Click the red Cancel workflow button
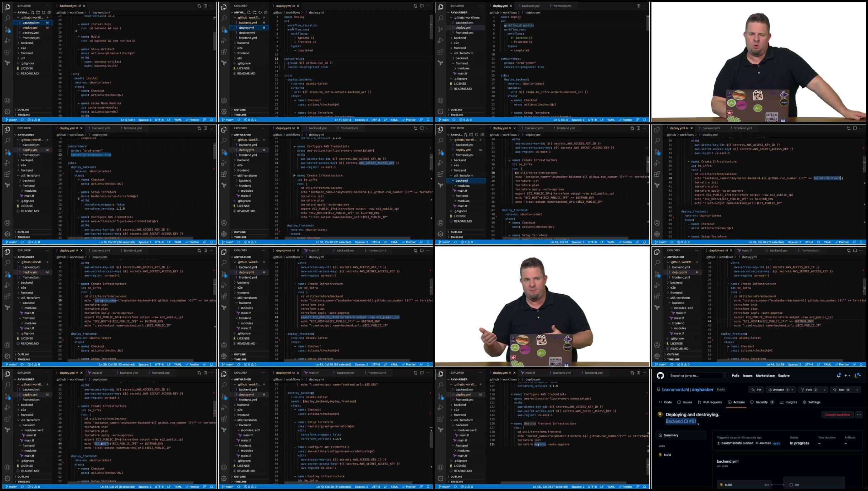Viewport: 868px width, 491px height. [837, 414]
